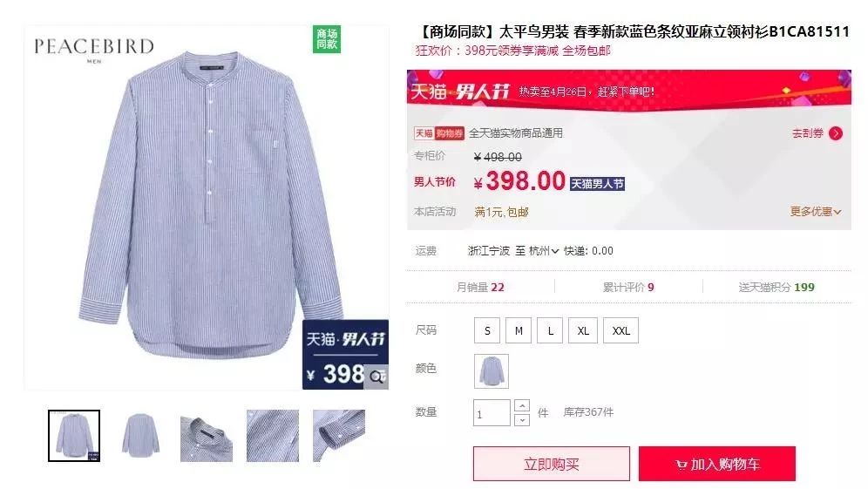Click 加入购物车 add to cart button
The width and height of the screenshot is (868, 489).
pos(717,464)
